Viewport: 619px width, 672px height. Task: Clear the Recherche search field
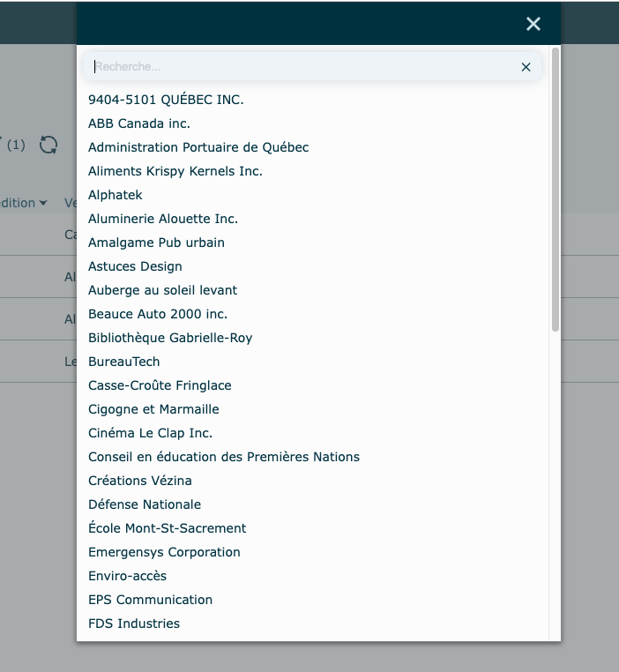[526, 67]
